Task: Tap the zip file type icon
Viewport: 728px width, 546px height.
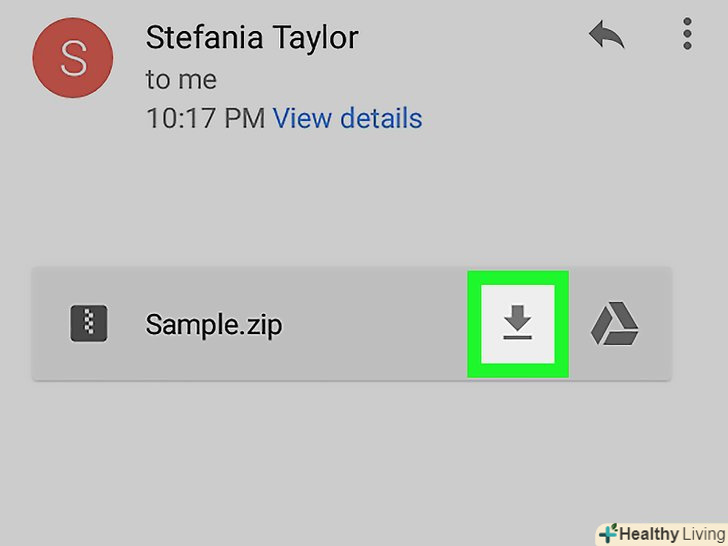Action: [89, 324]
